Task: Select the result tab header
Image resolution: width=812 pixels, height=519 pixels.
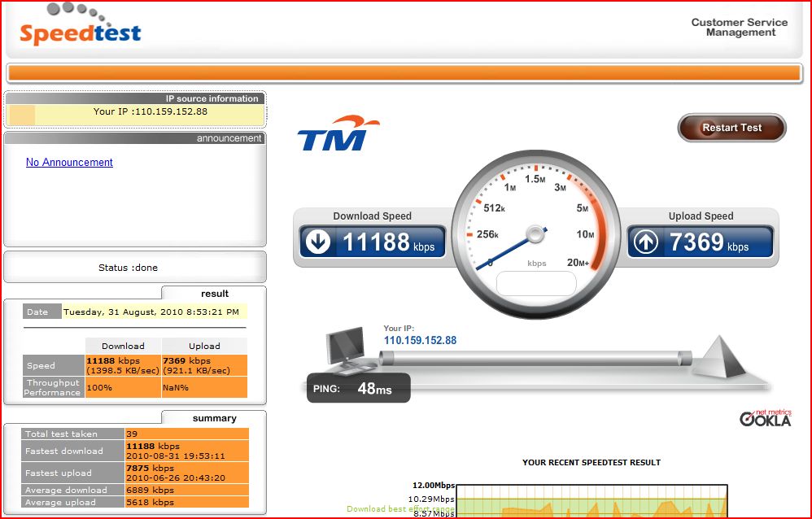Action: (x=214, y=293)
